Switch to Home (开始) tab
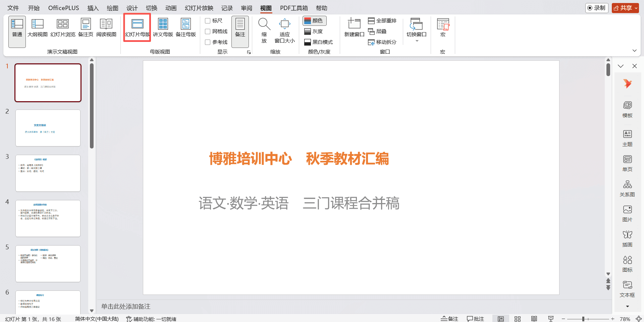The width and height of the screenshot is (644, 322). coord(34,8)
